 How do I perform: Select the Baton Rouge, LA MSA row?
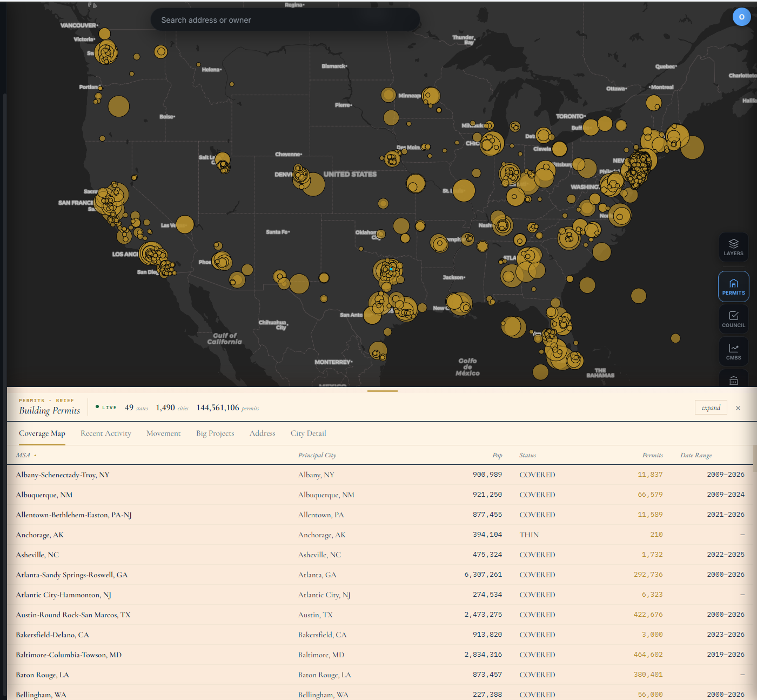[380, 675]
